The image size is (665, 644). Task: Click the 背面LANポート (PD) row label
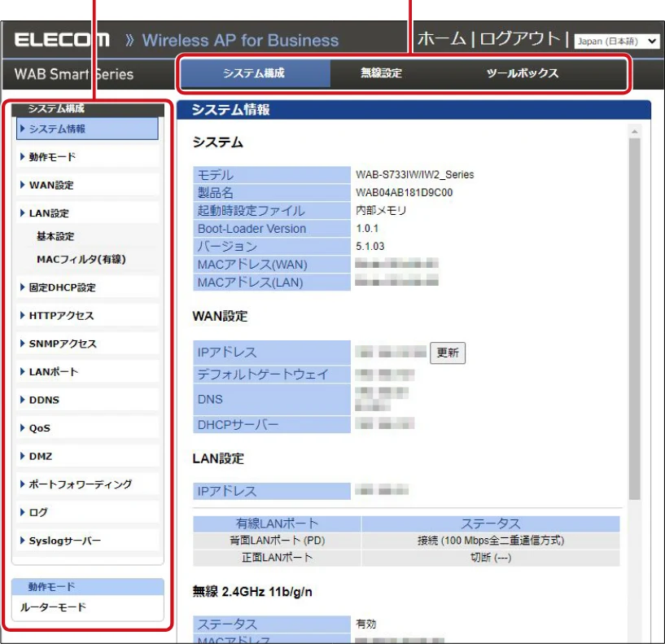click(277, 541)
